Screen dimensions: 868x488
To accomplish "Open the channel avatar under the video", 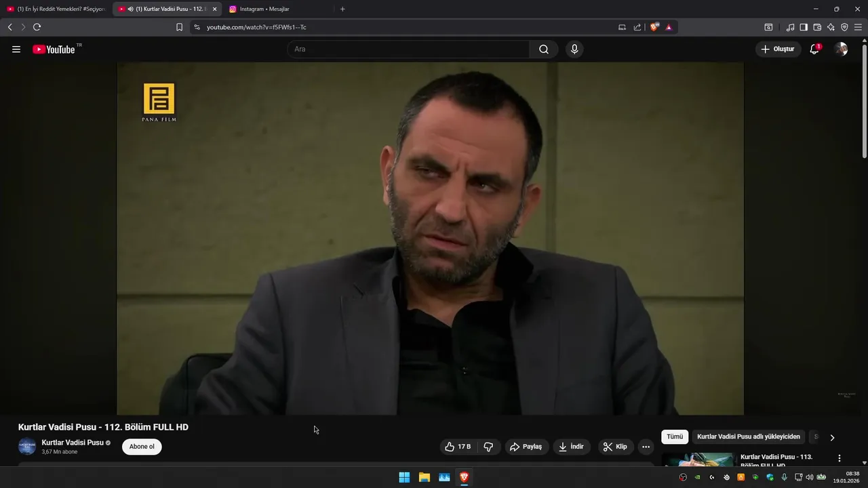I will tap(27, 447).
